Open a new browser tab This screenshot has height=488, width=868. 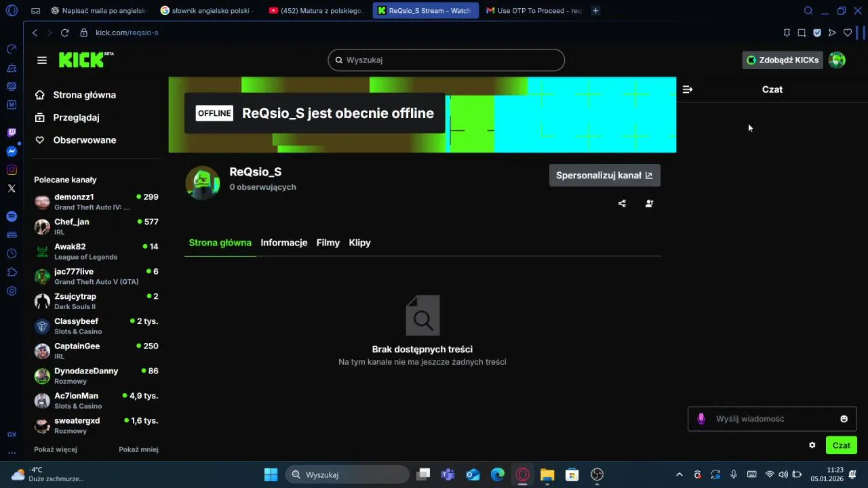tap(595, 11)
